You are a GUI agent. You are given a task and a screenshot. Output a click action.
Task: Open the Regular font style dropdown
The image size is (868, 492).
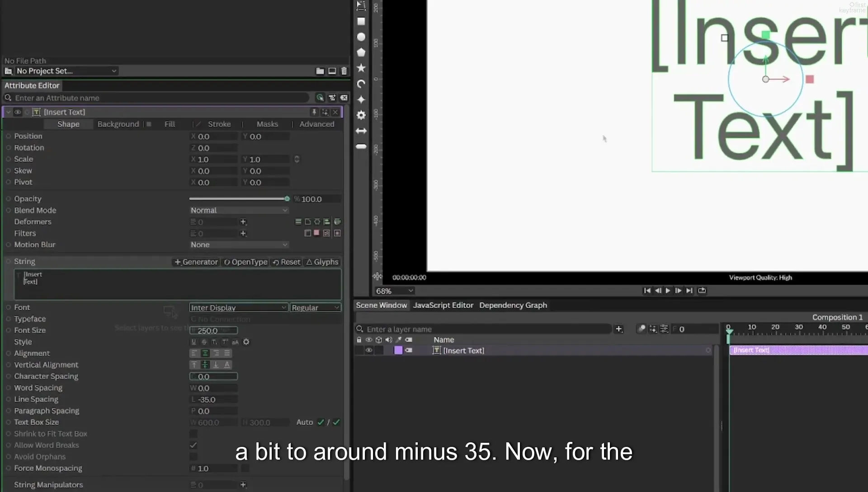click(x=315, y=307)
